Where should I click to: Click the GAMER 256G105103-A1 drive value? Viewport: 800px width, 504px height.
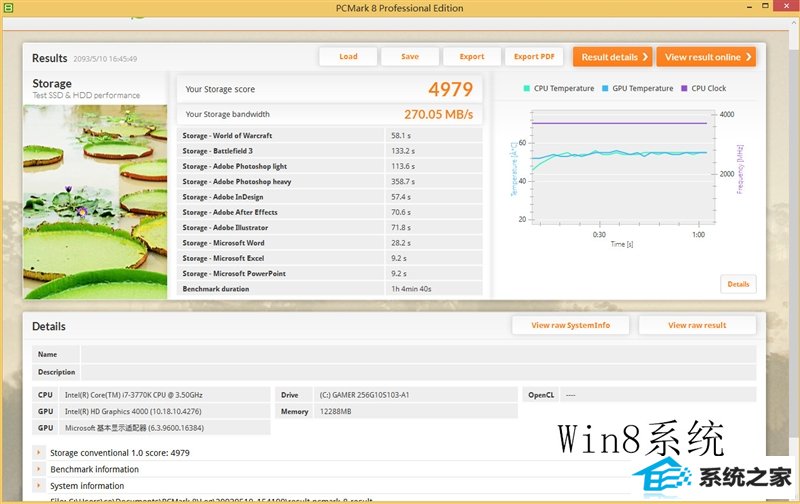point(364,395)
